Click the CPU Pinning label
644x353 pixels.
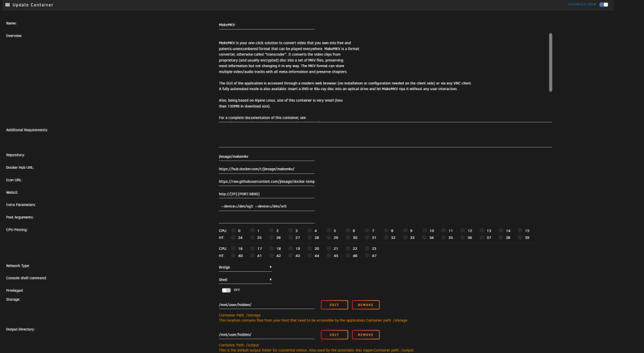point(17,230)
